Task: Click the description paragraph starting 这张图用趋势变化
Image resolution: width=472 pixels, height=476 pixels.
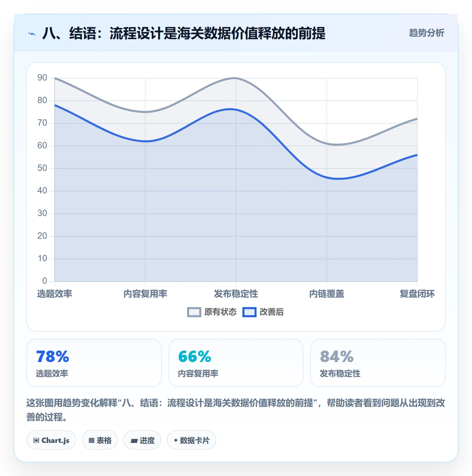Action: 236,410
